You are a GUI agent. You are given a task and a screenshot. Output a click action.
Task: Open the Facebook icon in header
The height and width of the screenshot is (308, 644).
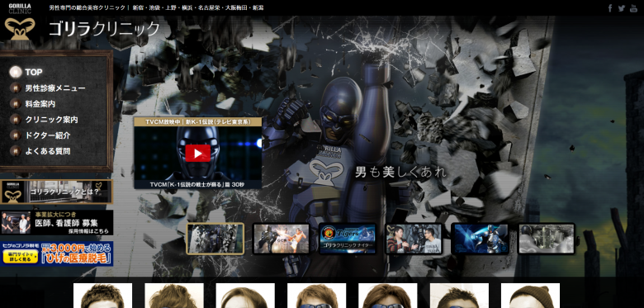[610, 7]
